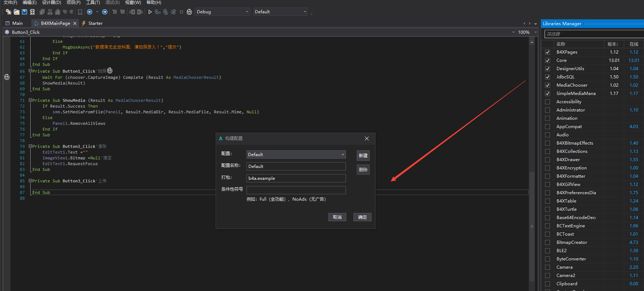Expand the 配置 Default dropdown in dialog
Viewport: 644px width, 291px height.
(x=296, y=155)
